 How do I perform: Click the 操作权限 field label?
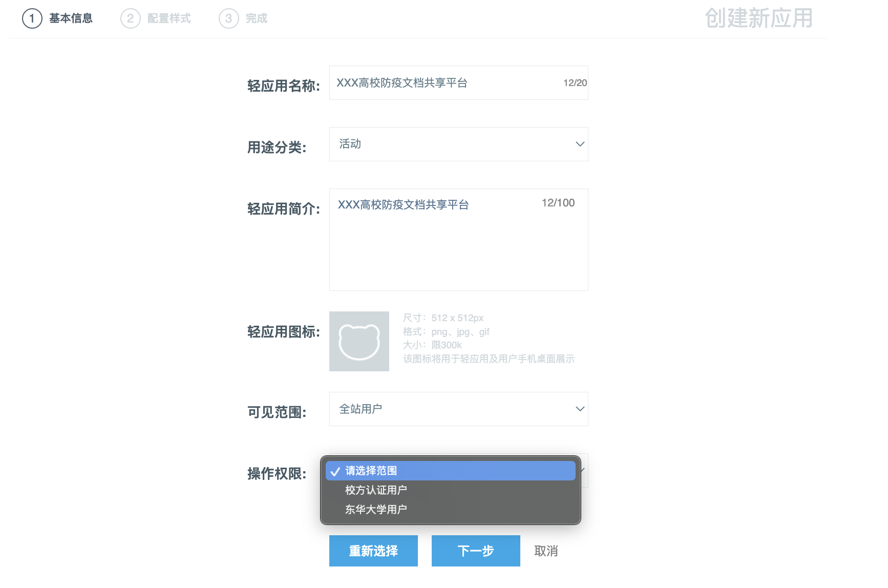tap(277, 474)
